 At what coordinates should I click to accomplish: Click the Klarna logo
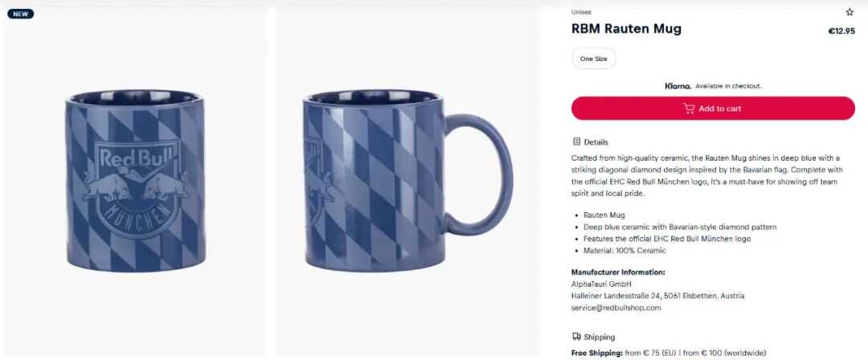pyautogui.click(x=678, y=87)
